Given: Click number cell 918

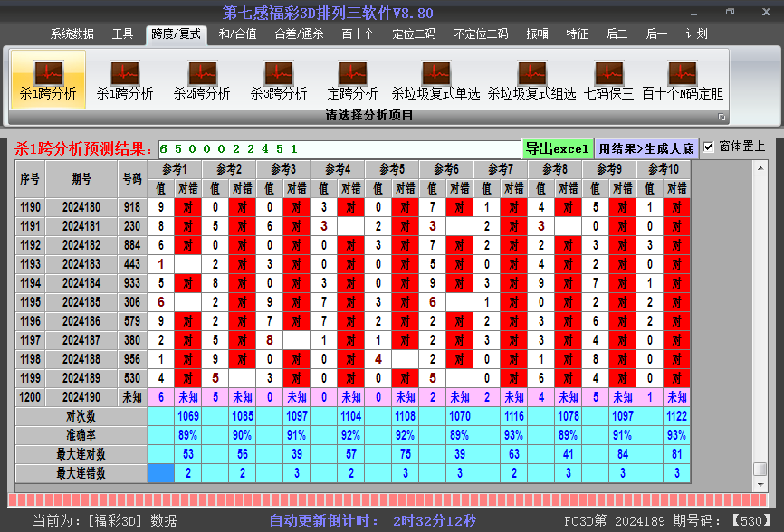Looking at the screenshot, I should pos(132,207).
